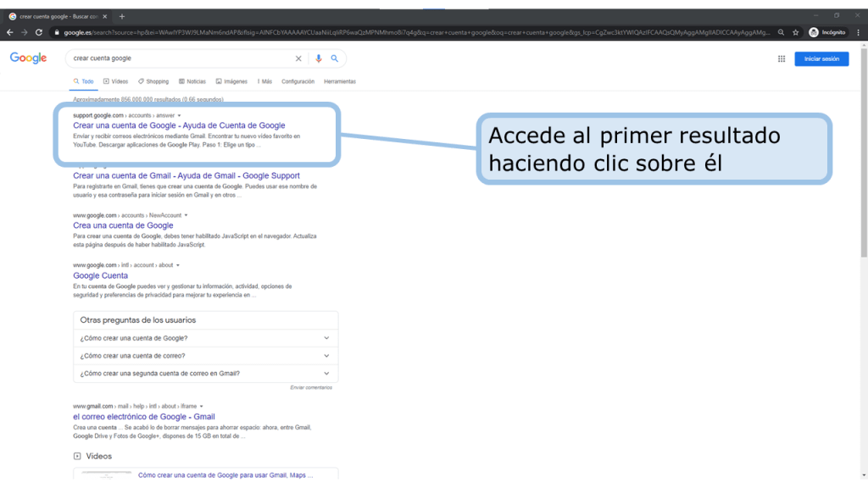Open the dropdown arrow next to www.gmail.com

click(202, 406)
